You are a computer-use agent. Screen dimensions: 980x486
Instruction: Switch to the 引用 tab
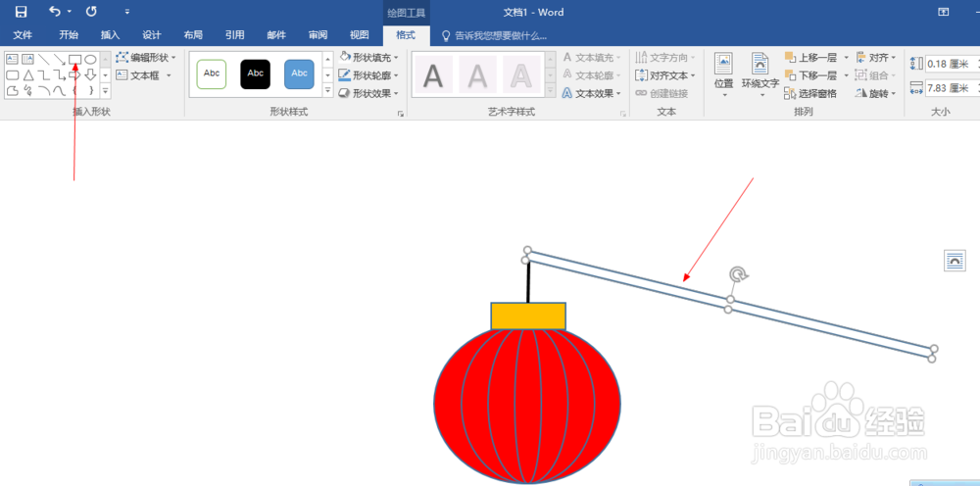[x=235, y=35]
